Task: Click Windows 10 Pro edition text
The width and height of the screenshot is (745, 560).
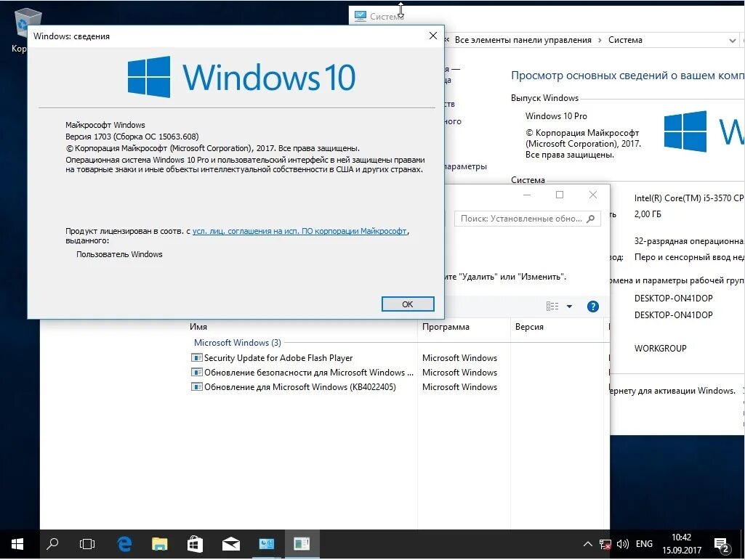Action: click(556, 116)
